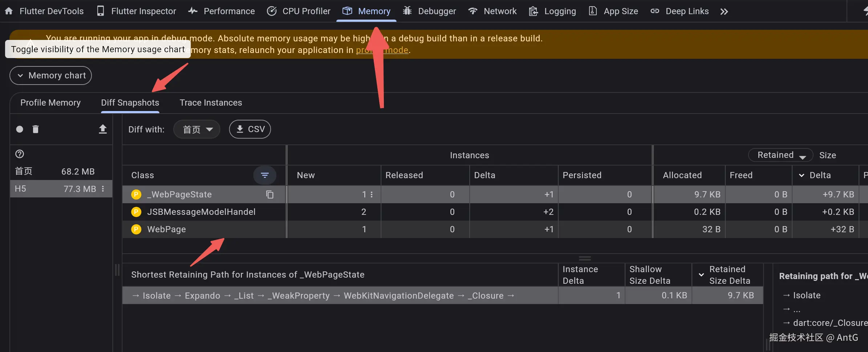Click the class filter icon
This screenshot has height=352, width=868.
click(x=265, y=175)
